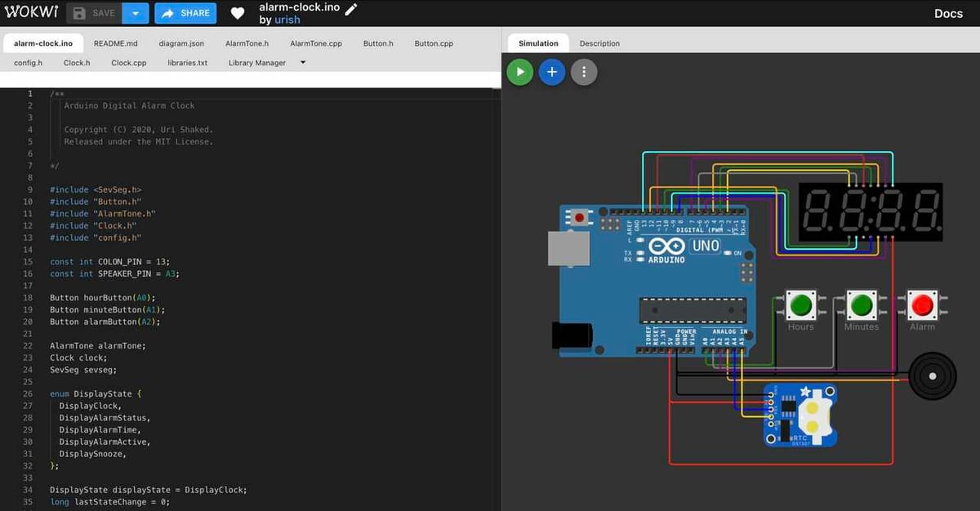Select the piezo buzzer component

(932, 376)
